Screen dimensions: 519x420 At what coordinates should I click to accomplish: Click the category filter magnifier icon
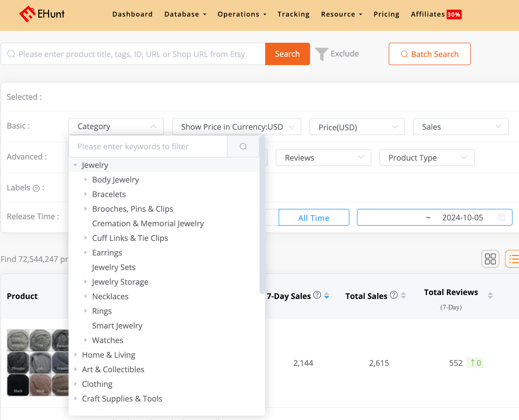(x=243, y=147)
